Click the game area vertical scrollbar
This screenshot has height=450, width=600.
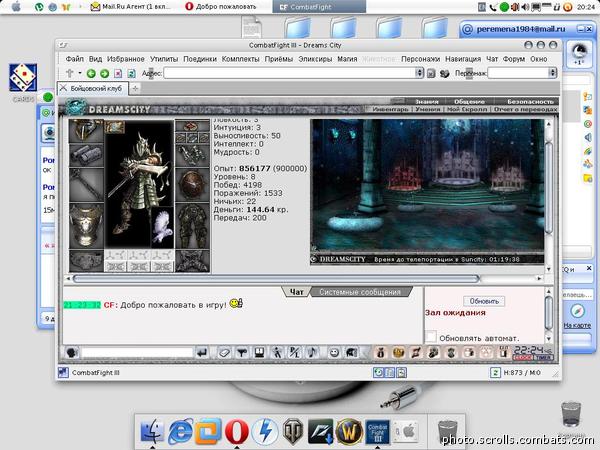548,195
